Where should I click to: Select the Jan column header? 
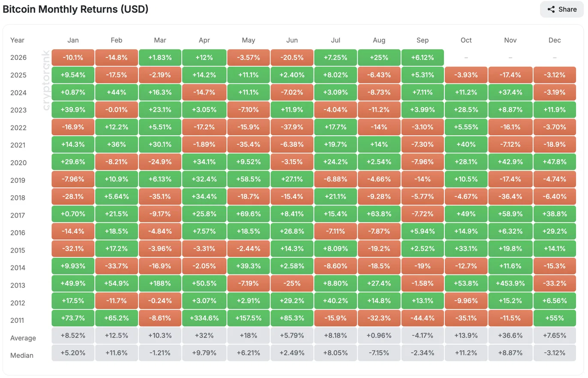73,40
